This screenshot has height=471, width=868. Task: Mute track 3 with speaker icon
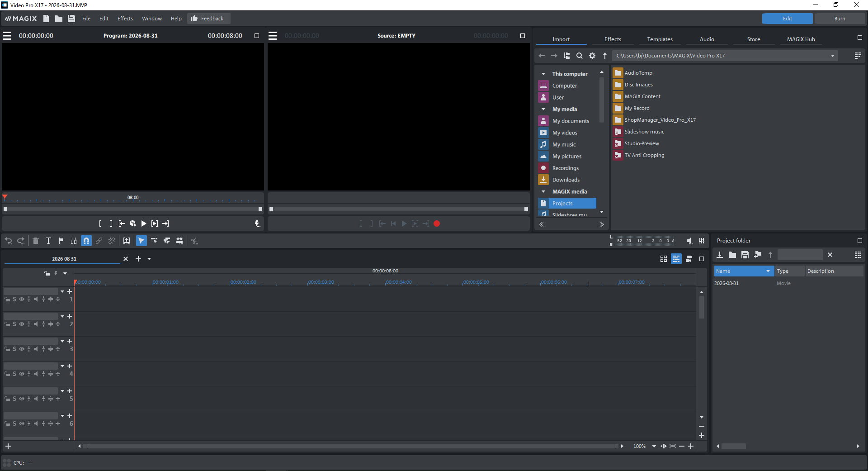coord(36,349)
